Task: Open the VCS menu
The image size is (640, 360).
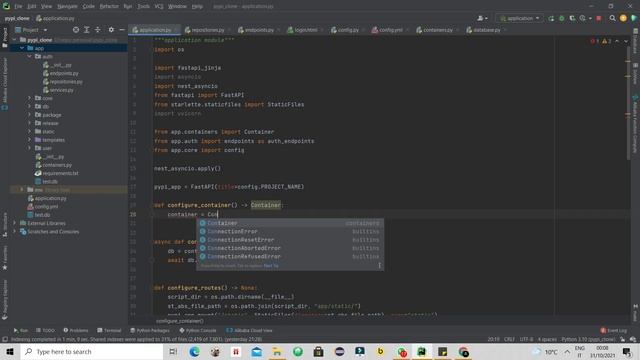Action: (159, 6)
